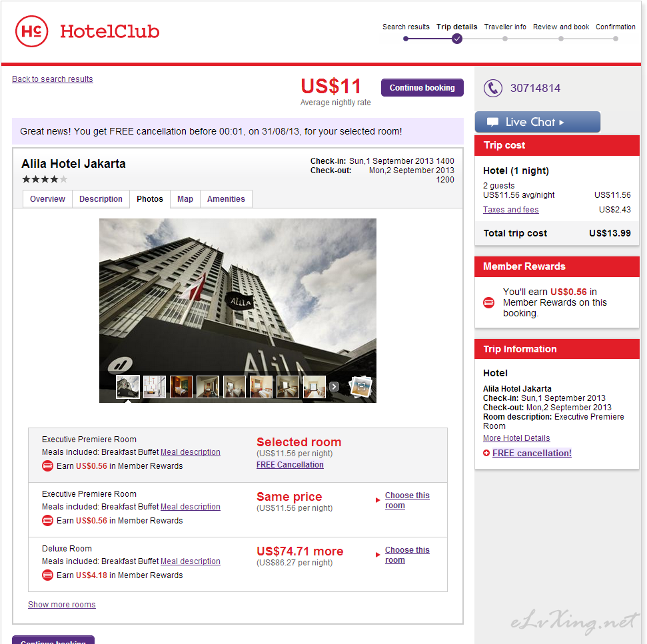Go back to search results
Image resolution: width=647 pixels, height=644 pixels.
53,79
